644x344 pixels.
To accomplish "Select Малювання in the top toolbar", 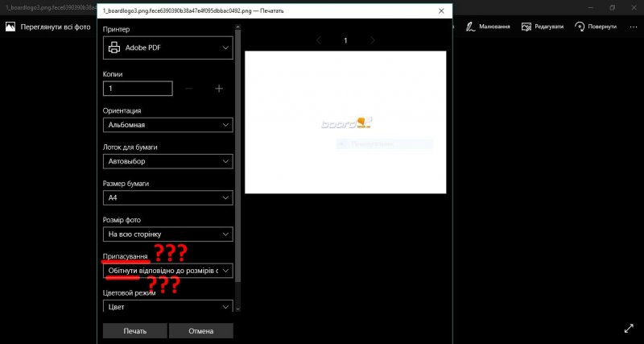I will coord(488,27).
